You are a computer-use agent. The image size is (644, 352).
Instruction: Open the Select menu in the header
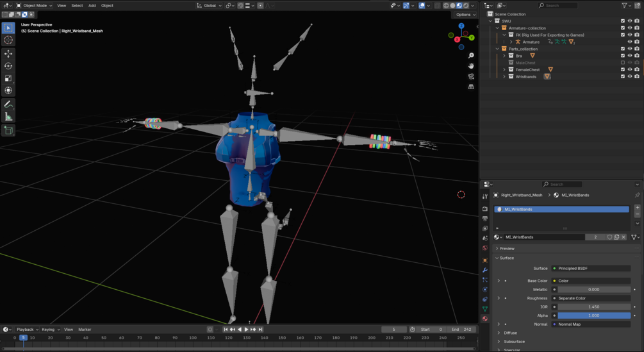(77, 5)
